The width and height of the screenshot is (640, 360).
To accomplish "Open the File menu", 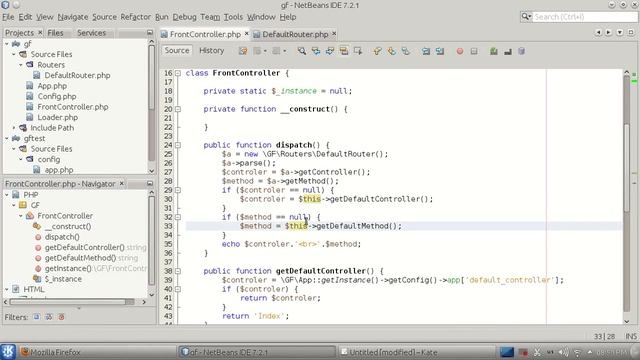I will click(x=8, y=17).
